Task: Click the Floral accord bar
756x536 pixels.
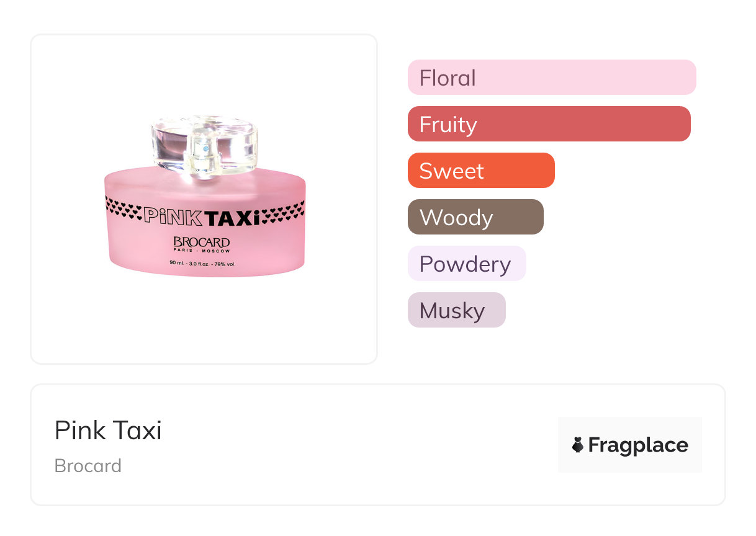Action: (x=551, y=78)
